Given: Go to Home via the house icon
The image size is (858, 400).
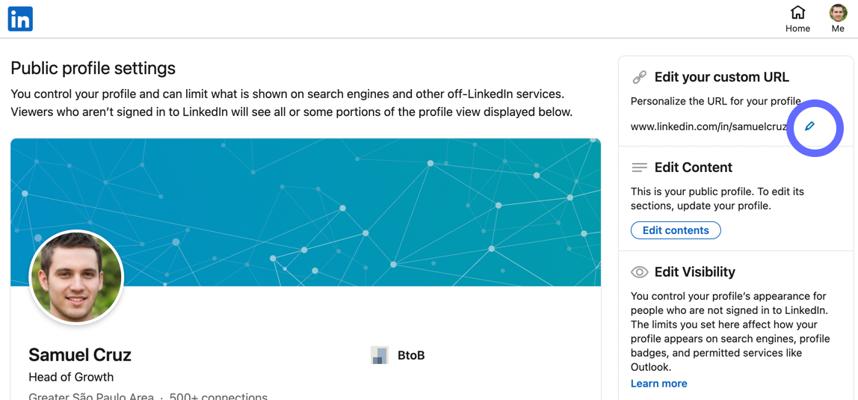Looking at the screenshot, I should tap(797, 13).
